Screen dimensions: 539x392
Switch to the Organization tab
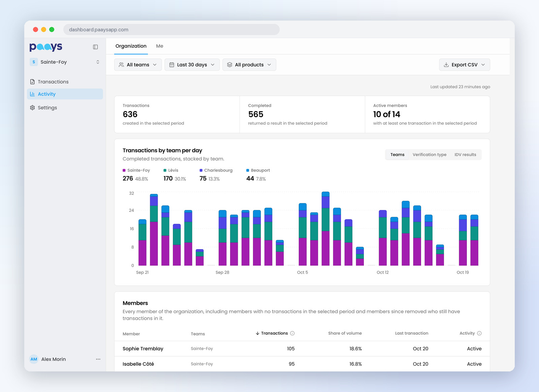131,46
